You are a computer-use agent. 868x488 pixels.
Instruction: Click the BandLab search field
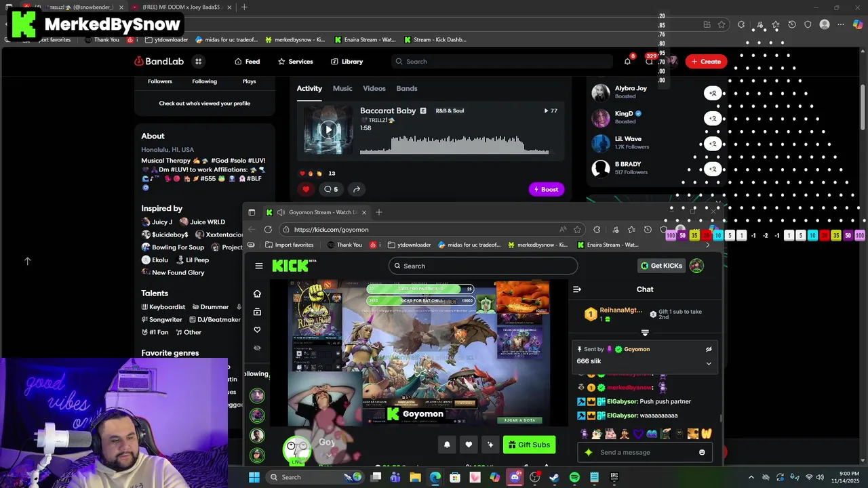(502, 62)
